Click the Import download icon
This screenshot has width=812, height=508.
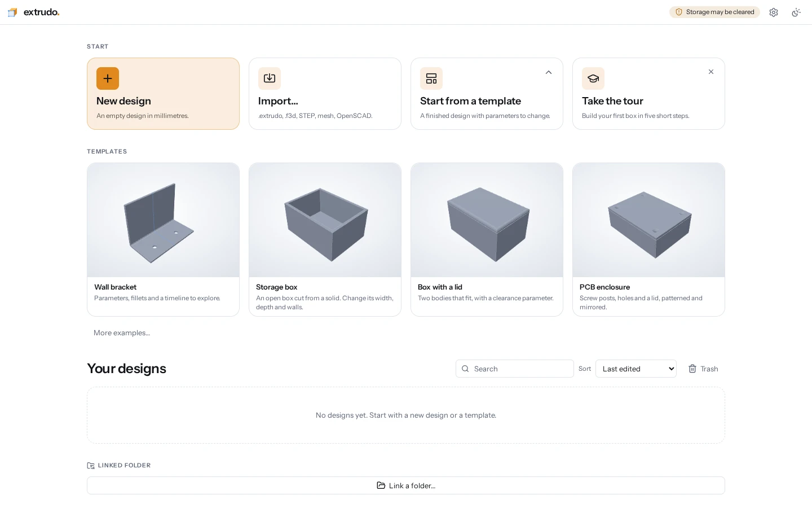coord(270,78)
